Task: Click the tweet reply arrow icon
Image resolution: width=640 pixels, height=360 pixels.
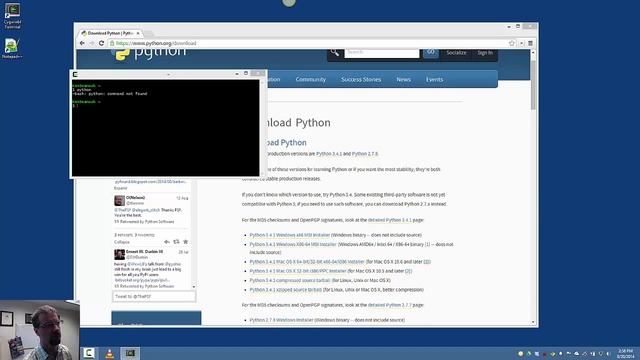Action: pyautogui.click(x=167, y=242)
